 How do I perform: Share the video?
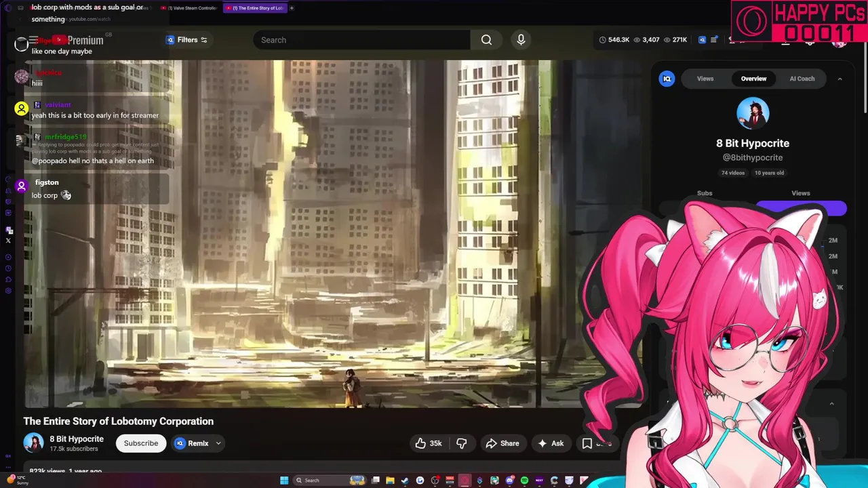[502, 443]
